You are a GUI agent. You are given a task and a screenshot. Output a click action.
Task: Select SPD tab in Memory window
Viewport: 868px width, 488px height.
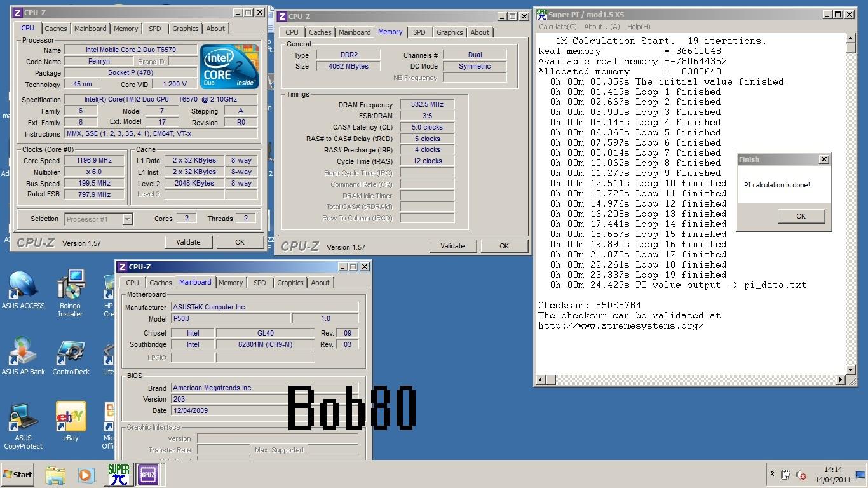(x=419, y=32)
